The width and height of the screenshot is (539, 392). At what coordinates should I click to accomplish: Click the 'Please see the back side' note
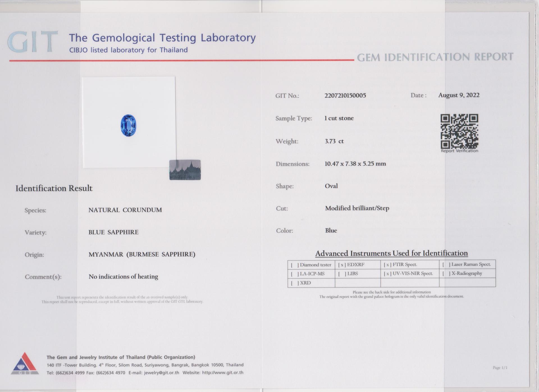[392, 292]
